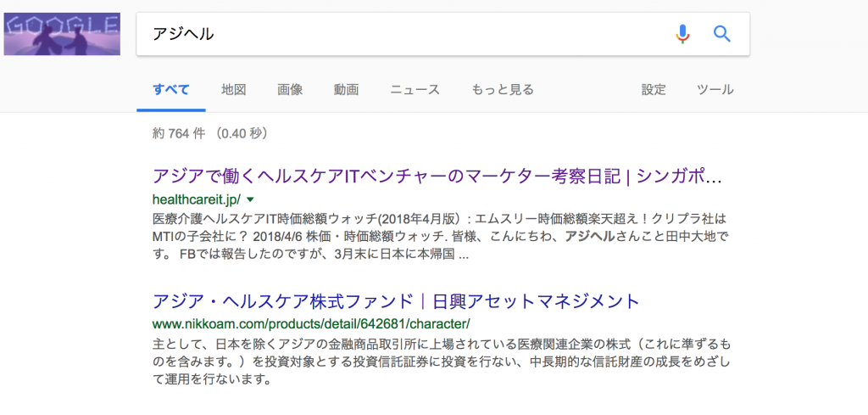The height and width of the screenshot is (415, 868).
Task: Start voice search with the microphone icon
Action: (683, 34)
